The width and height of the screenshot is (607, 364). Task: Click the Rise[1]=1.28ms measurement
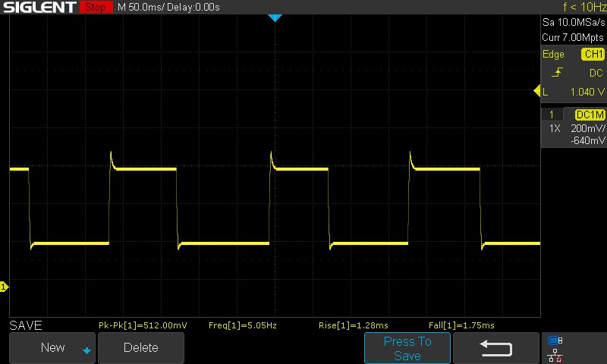click(353, 325)
